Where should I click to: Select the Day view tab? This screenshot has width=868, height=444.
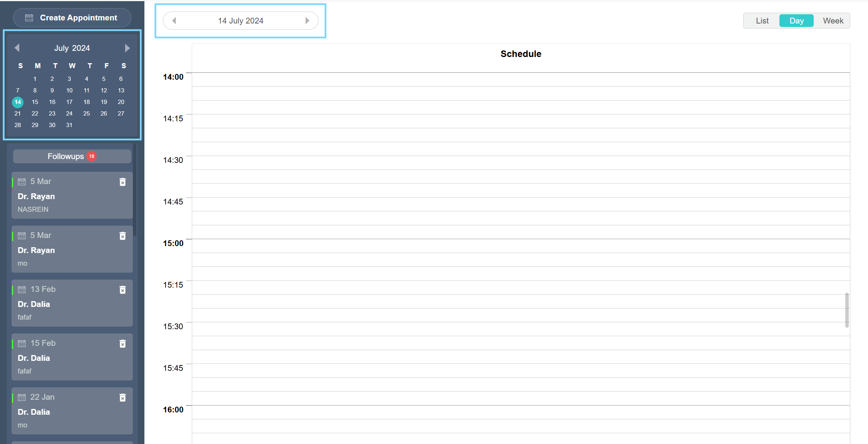796,21
